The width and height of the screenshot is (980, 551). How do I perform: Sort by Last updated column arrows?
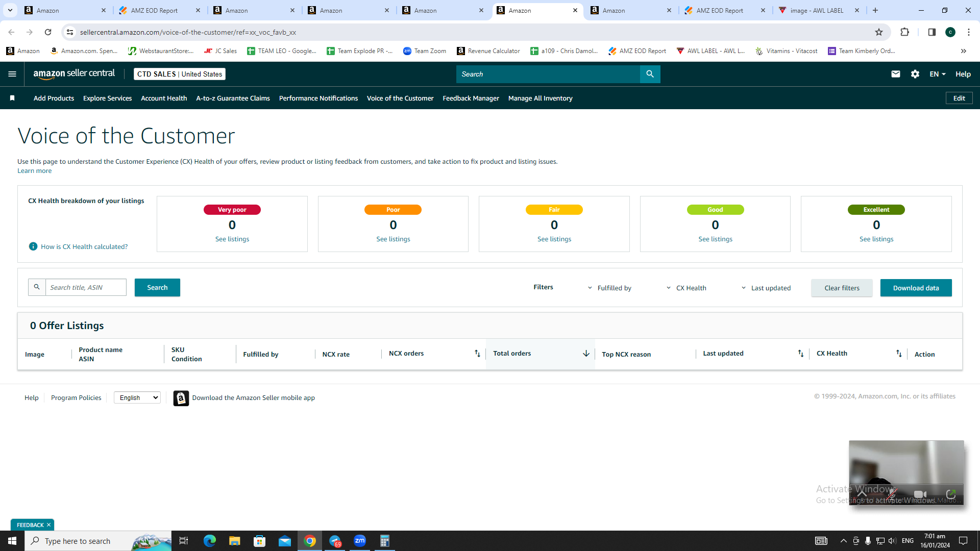pyautogui.click(x=801, y=354)
